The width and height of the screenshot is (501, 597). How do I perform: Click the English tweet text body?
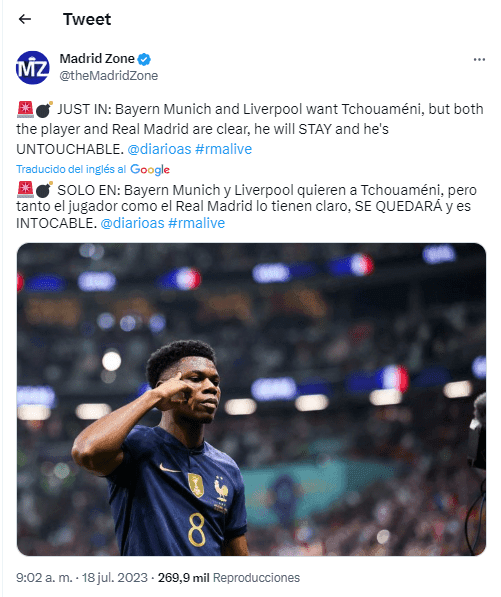click(x=250, y=129)
